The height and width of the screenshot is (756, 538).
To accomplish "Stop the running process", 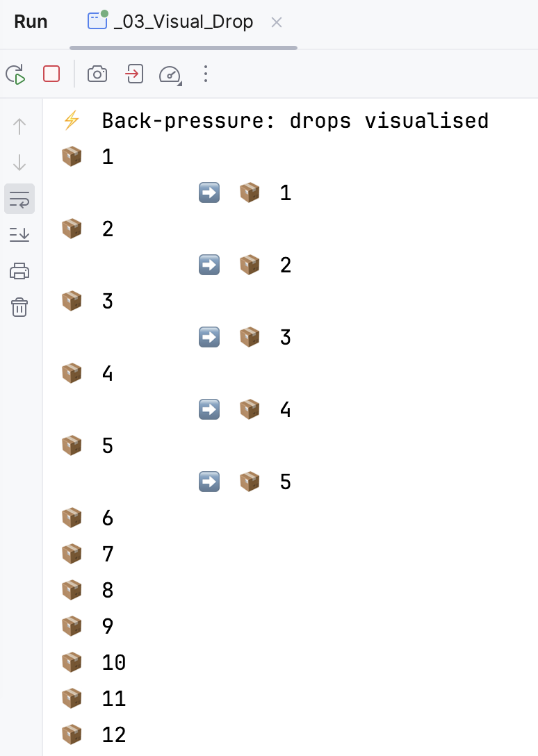I will [x=51, y=74].
